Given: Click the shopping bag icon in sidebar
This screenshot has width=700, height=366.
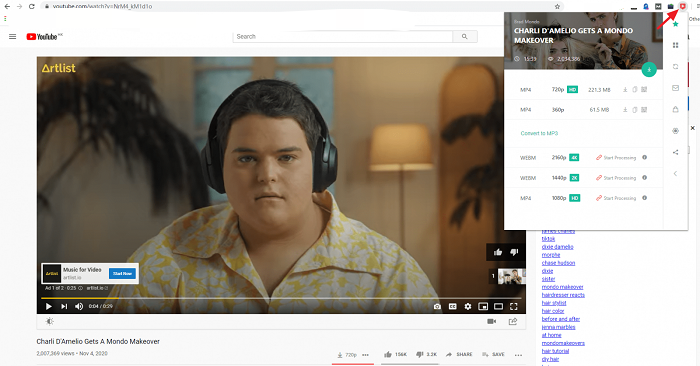Looking at the screenshot, I should coord(675,109).
